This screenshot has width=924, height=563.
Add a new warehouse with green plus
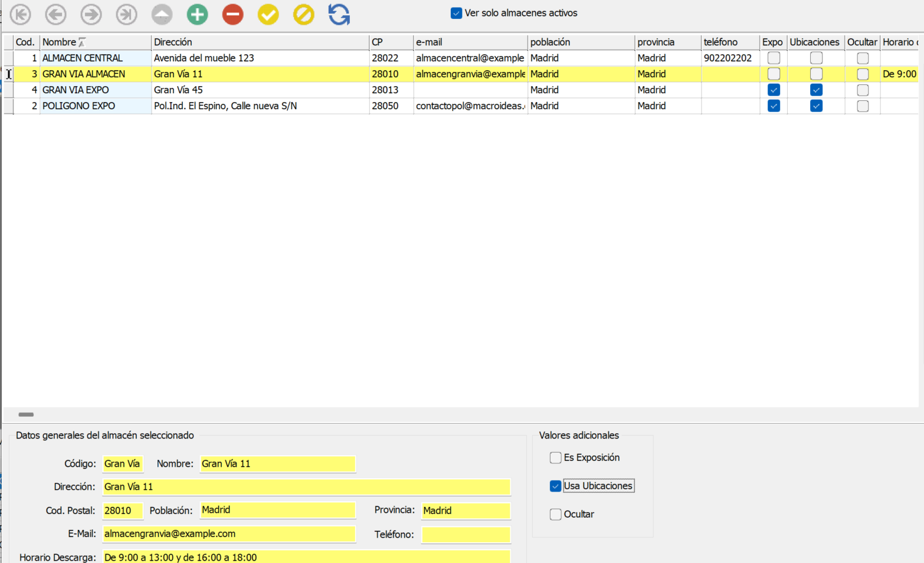point(197,14)
